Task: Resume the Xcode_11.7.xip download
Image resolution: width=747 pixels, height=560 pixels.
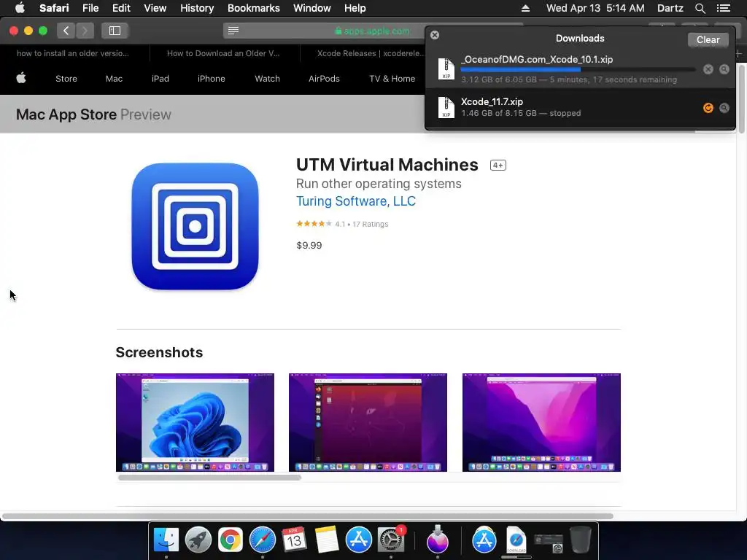Action: [708, 108]
